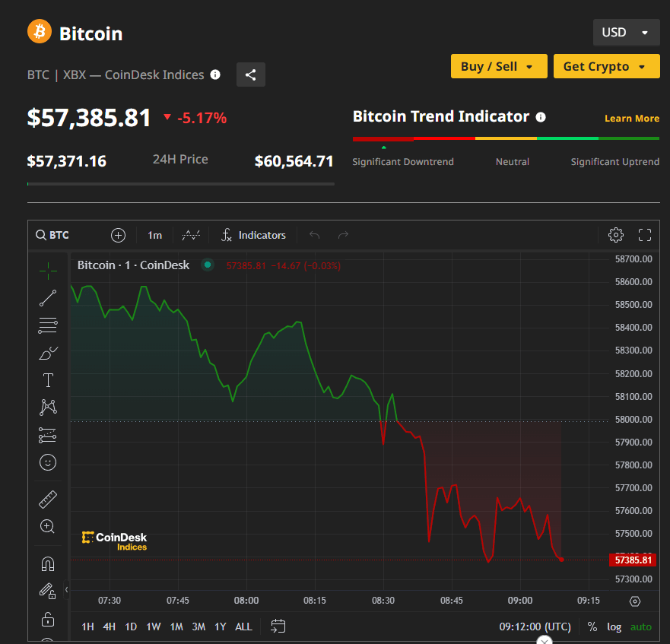This screenshot has height=644, width=670.
Task: Redo the chart action
Action: pos(343,235)
